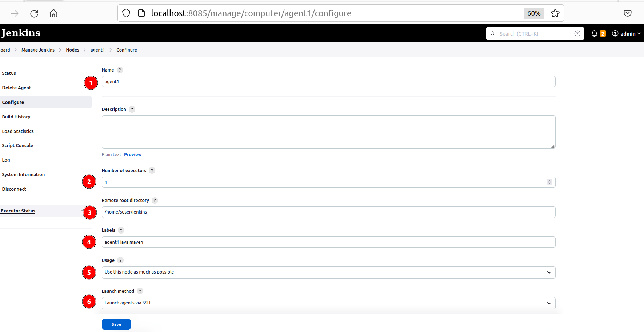Screen dimensions: 644x332
Task: Reset the 60% zoom level badge
Action: point(534,13)
